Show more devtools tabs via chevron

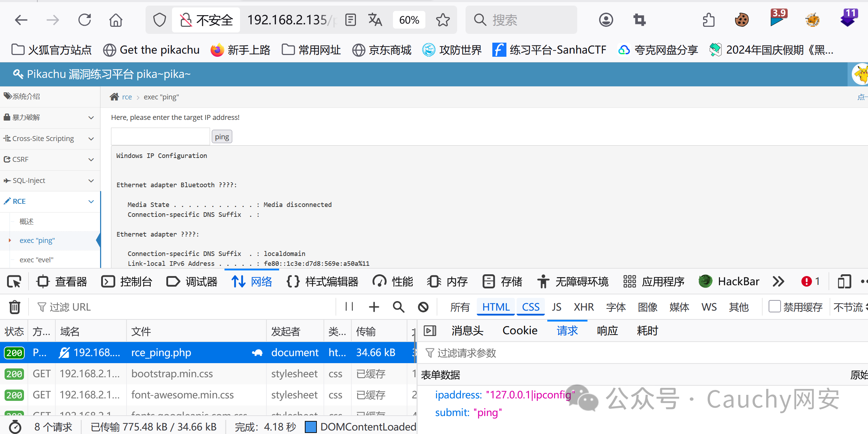coord(778,281)
